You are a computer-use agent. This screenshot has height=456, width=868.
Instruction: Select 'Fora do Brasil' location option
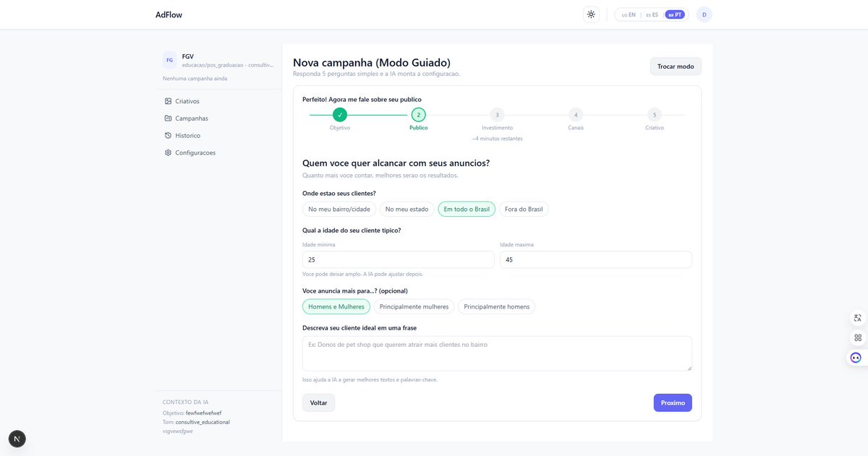[x=524, y=209]
